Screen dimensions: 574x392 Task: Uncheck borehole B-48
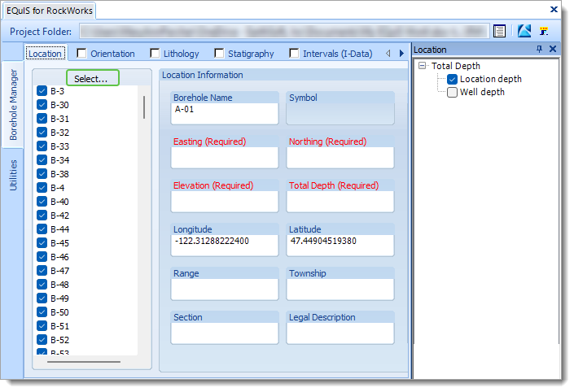pyautogui.click(x=42, y=285)
